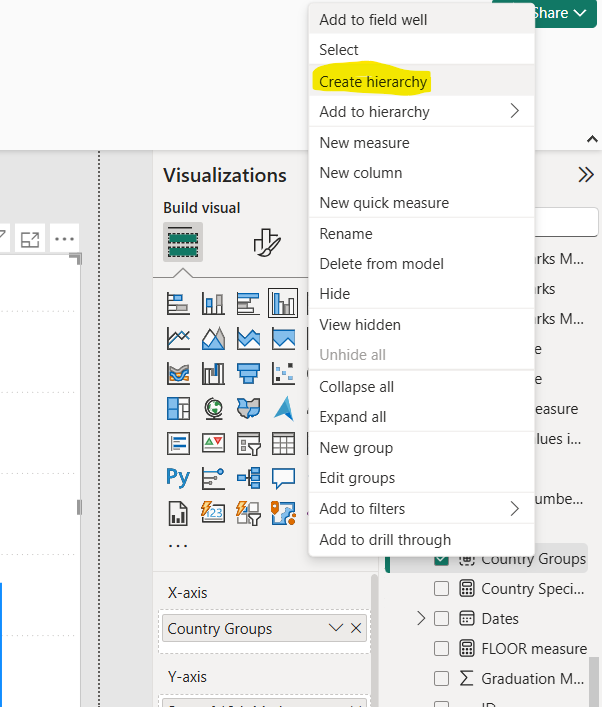Choose New measure from context menu
This screenshot has height=707, width=602.
(x=364, y=143)
